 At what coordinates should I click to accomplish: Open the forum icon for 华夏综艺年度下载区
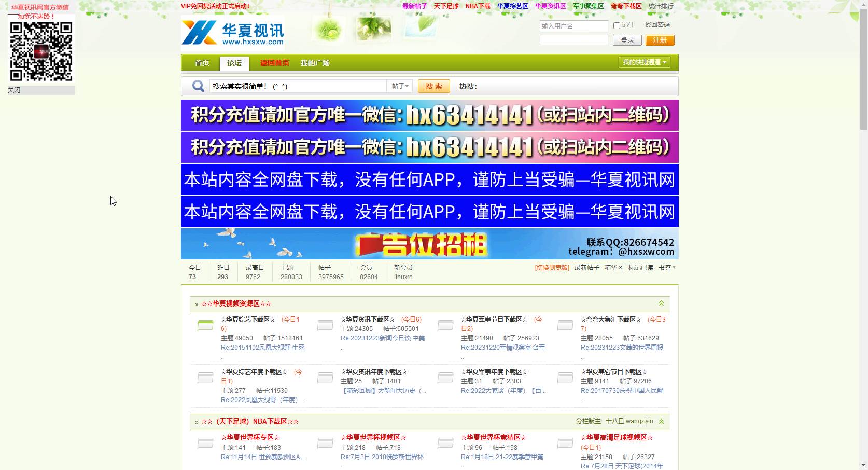[205, 378]
